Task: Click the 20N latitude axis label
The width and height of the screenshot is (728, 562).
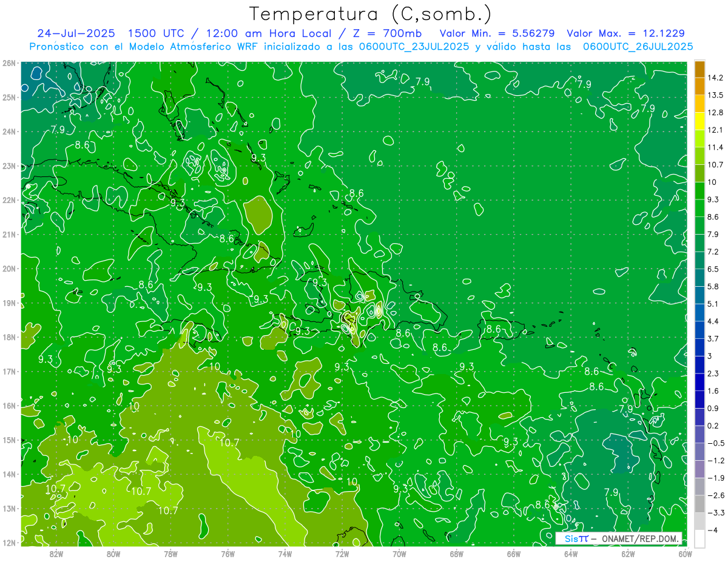Action: [x=9, y=269]
